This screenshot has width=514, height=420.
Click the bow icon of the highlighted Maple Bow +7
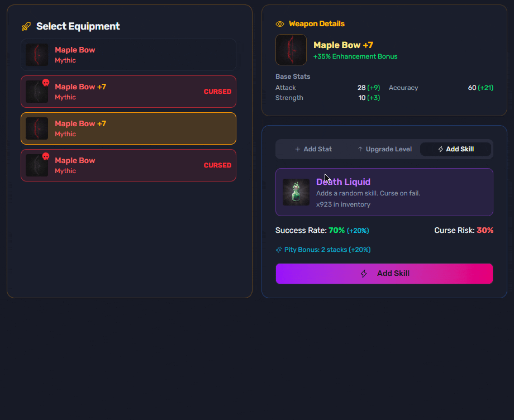click(37, 128)
